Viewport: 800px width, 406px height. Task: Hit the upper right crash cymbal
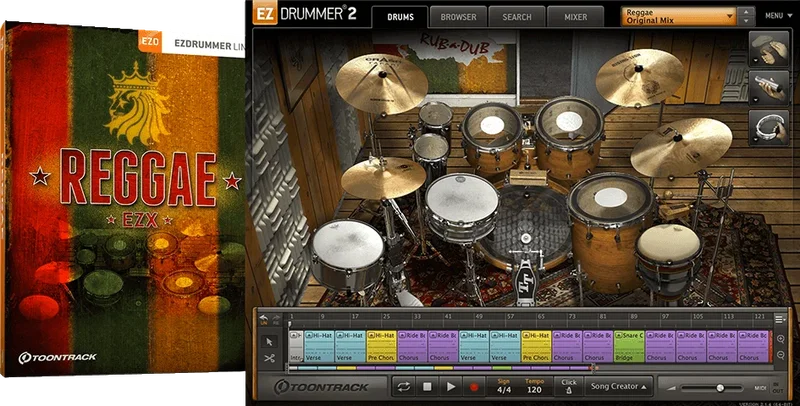tap(640, 77)
